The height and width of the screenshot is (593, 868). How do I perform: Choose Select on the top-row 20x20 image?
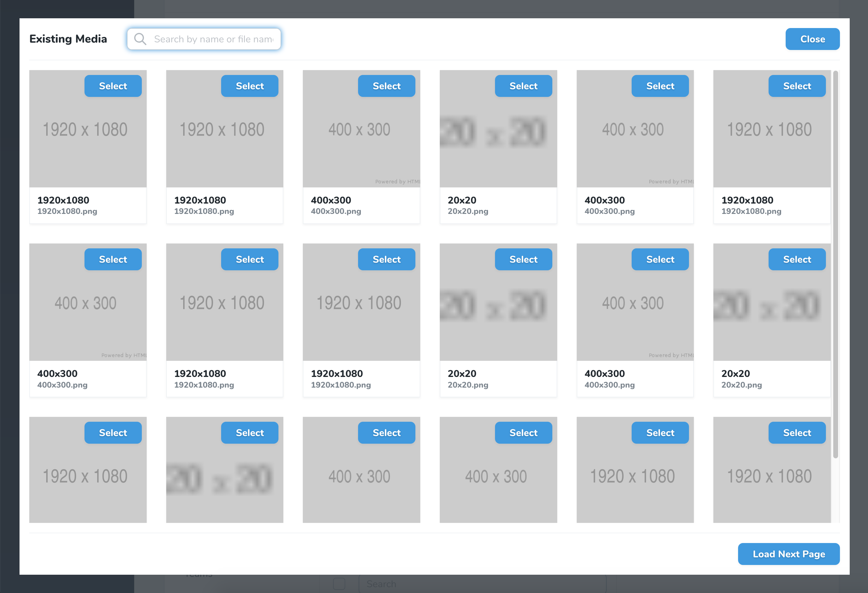click(523, 86)
